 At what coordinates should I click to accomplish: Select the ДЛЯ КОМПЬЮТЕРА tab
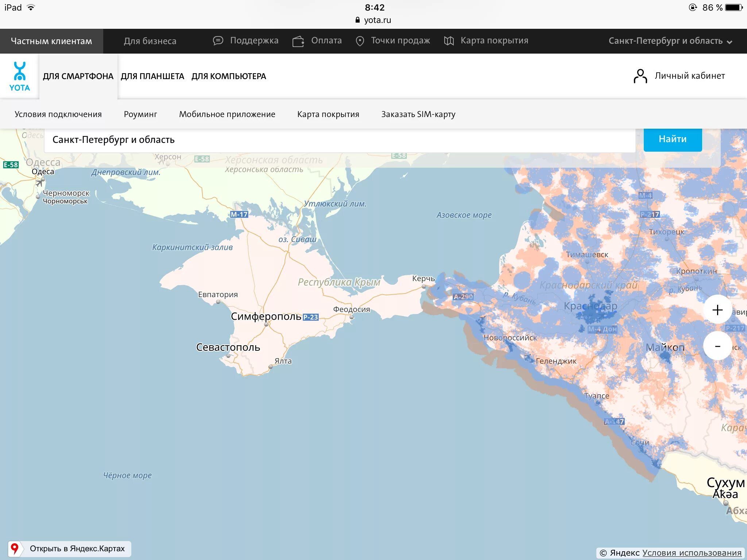click(229, 76)
